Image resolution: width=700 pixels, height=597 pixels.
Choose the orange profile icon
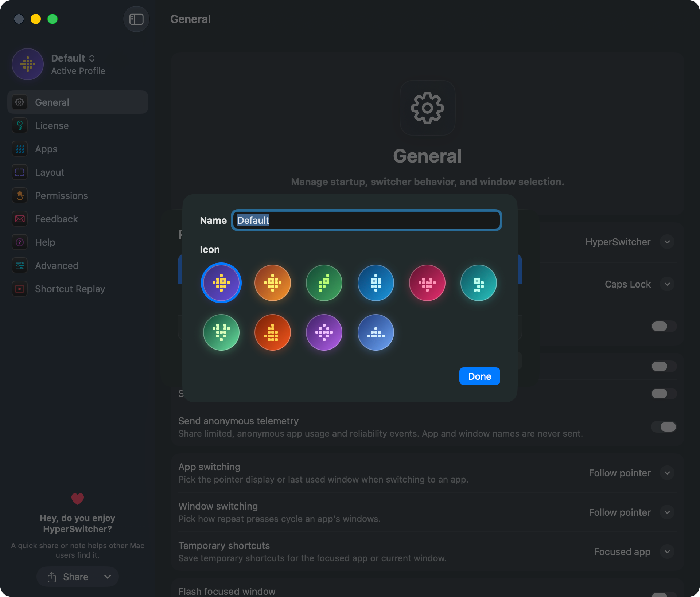tap(273, 283)
